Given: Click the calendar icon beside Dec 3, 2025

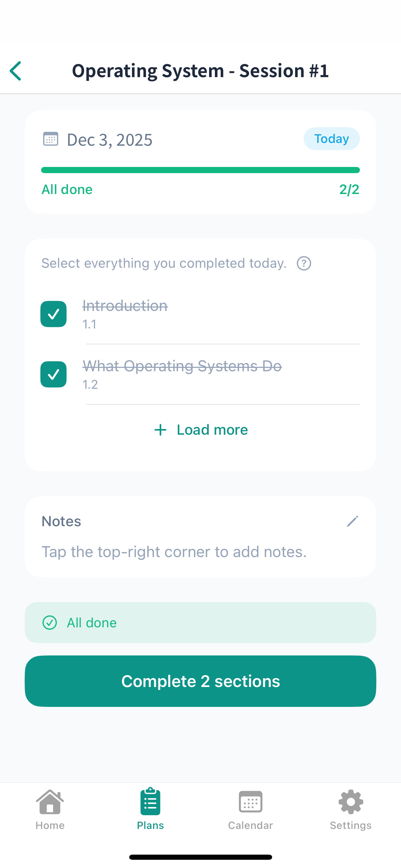Looking at the screenshot, I should click(51, 139).
